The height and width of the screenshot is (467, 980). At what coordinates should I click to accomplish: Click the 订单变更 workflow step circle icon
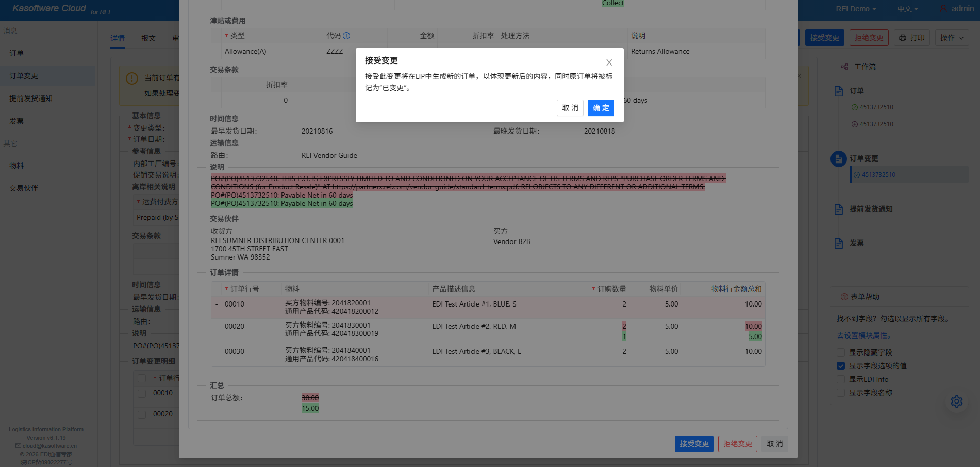(838, 158)
